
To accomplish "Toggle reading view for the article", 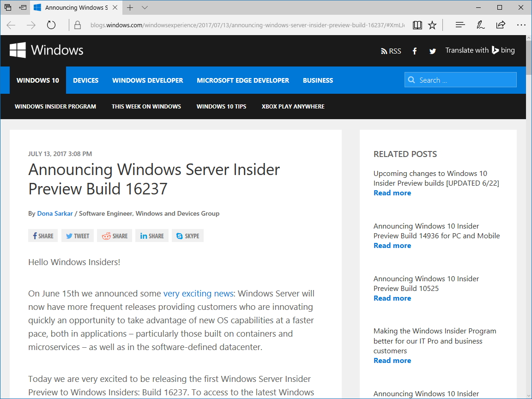I will 417,25.
